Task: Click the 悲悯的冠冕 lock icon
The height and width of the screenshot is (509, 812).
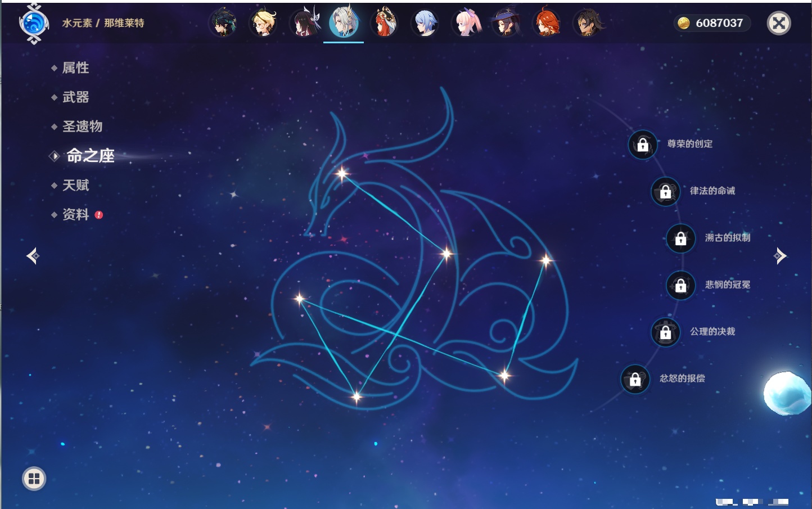Action: [x=681, y=285]
